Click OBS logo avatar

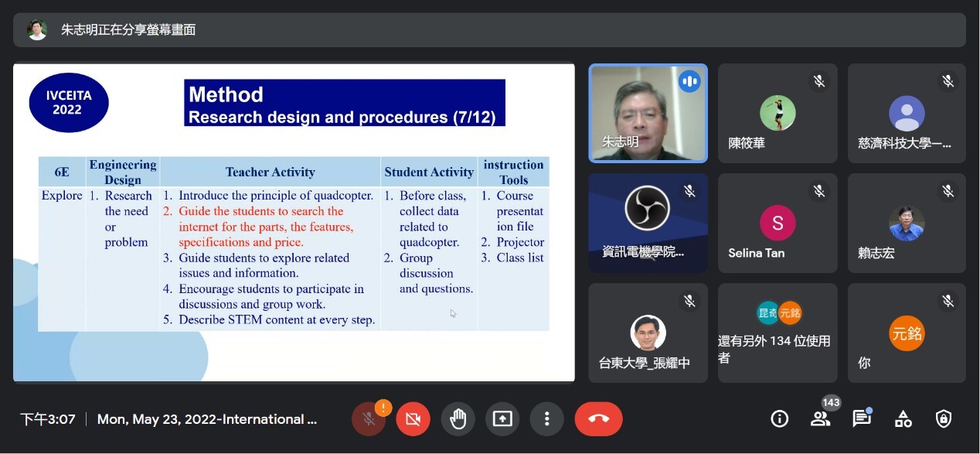tap(647, 208)
